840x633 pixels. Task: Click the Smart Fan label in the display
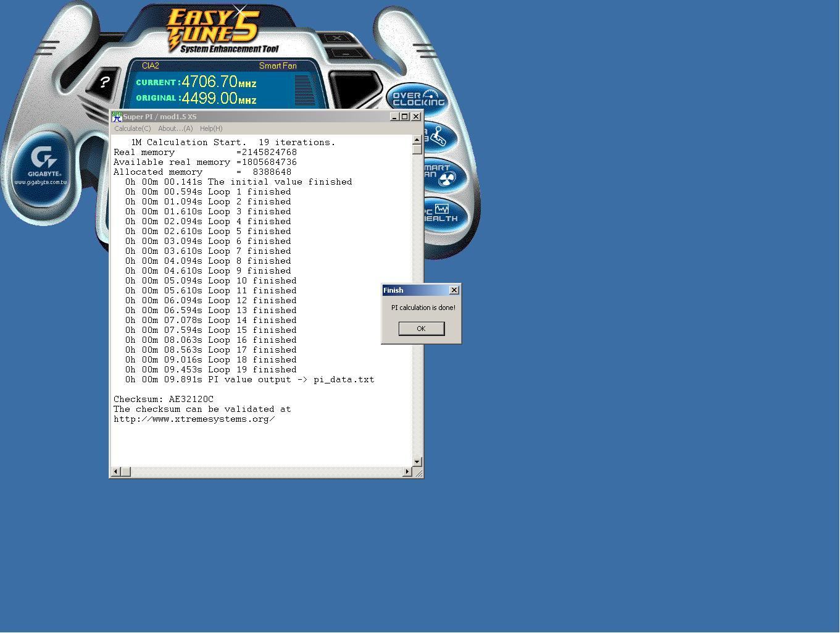pos(278,65)
